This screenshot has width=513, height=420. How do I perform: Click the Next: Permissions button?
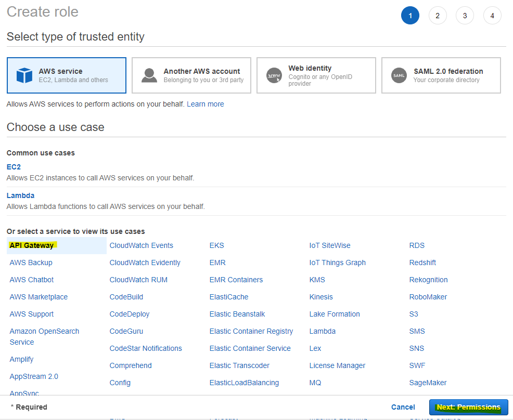468,407
